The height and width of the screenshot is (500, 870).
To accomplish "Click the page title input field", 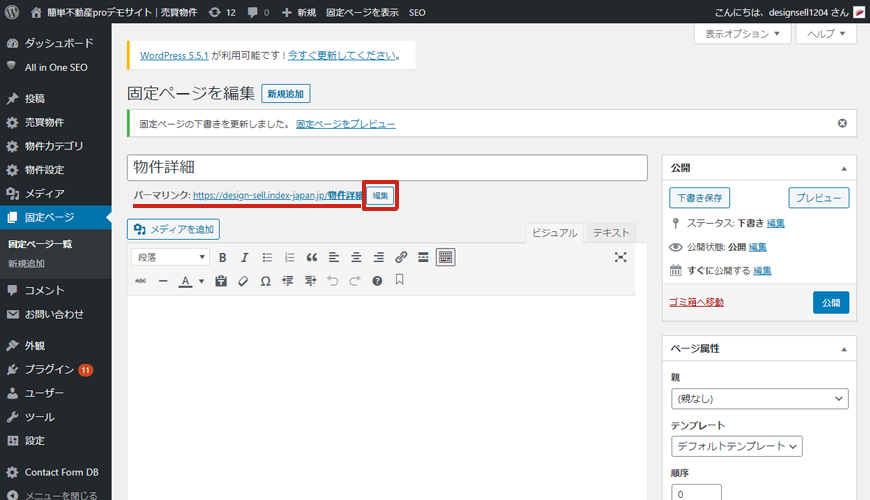I will [x=388, y=167].
